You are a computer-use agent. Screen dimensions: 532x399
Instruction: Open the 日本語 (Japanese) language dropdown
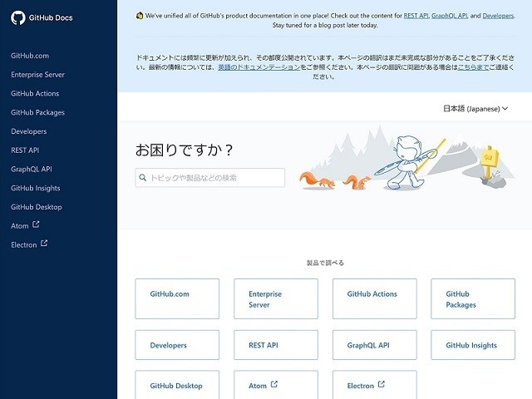pos(475,109)
